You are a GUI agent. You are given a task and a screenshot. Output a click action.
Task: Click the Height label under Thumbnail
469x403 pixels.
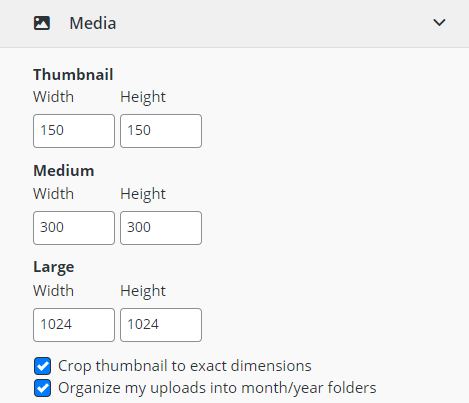[x=143, y=97]
